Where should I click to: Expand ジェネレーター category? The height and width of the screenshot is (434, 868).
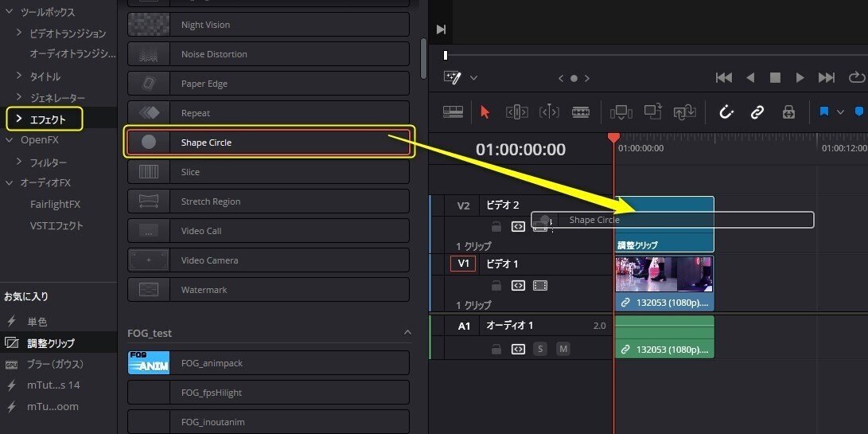point(19,98)
